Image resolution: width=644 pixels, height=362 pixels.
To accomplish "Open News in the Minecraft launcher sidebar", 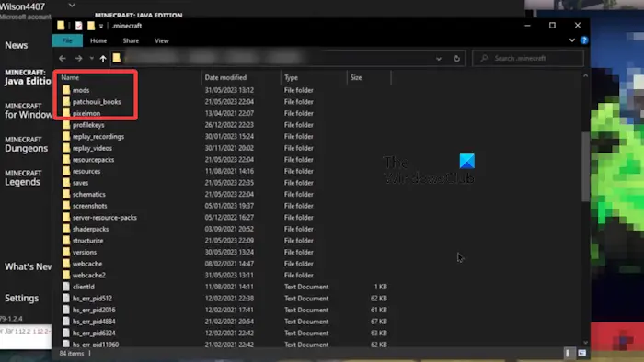I will coord(17,45).
